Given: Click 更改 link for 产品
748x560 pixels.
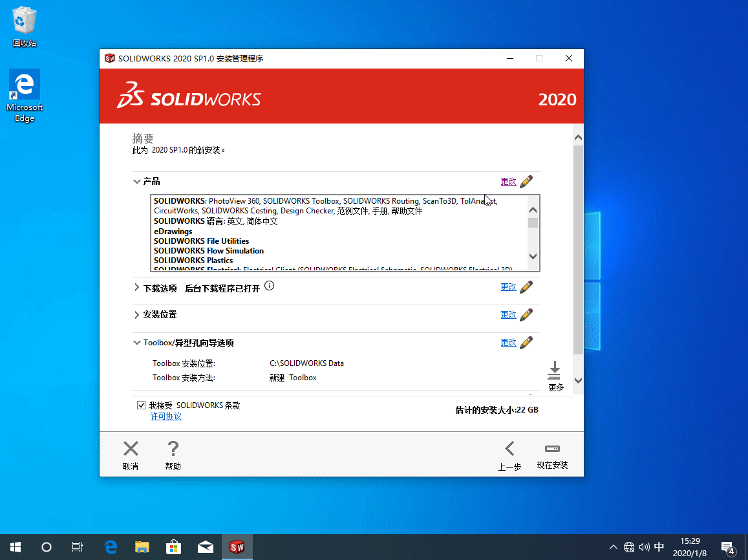Looking at the screenshot, I should pyautogui.click(x=509, y=181).
